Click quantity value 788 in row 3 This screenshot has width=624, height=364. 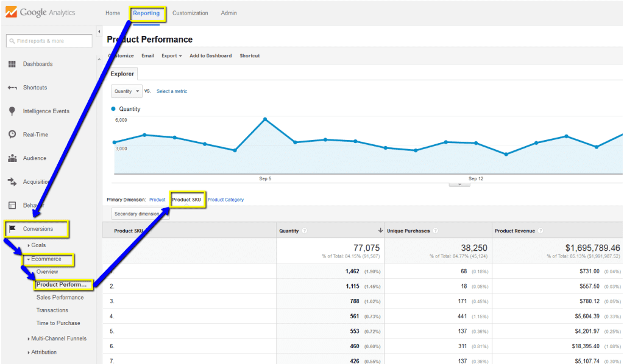click(x=355, y=301)
